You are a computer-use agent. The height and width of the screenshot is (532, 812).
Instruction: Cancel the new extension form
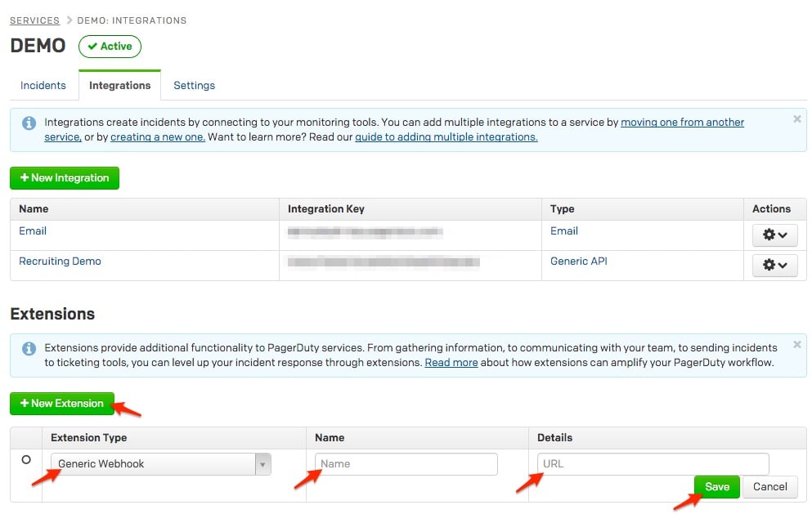(x=769, y=487)
